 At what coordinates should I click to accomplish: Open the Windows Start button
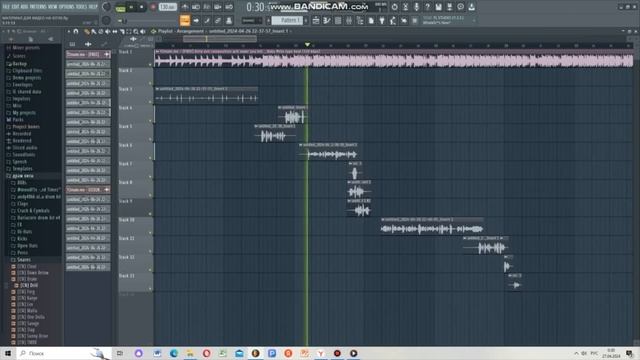pyautogui.click(x=8, y=353)
